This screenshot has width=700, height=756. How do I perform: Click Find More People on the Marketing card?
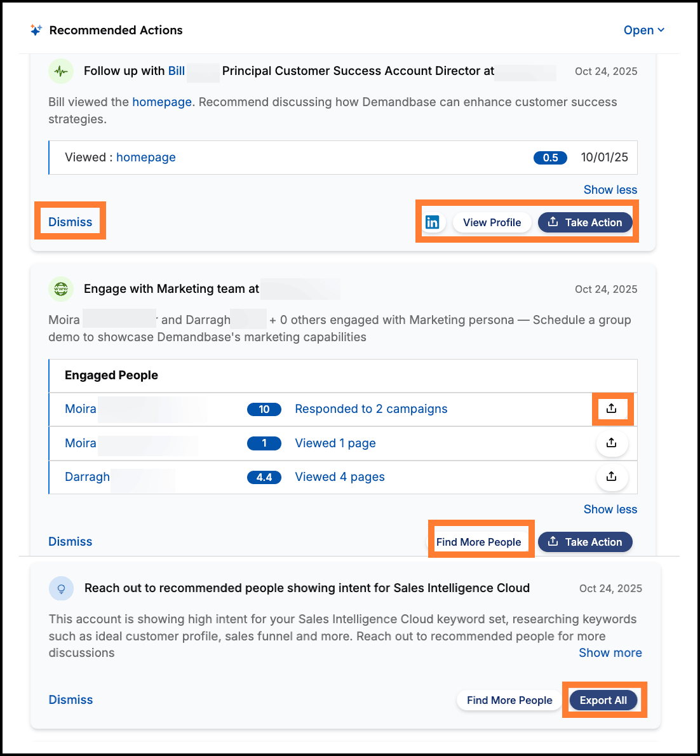click(478, 542)
